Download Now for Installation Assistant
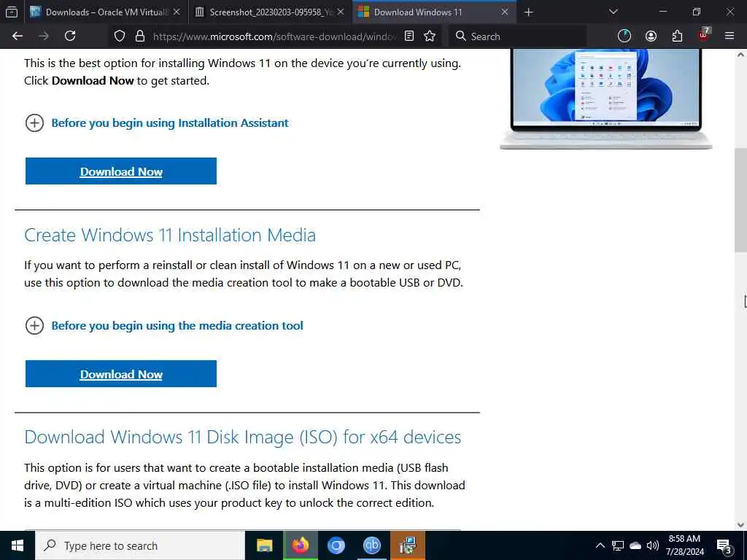Screen dimensions: 747x560 click(x=121, y=171)
